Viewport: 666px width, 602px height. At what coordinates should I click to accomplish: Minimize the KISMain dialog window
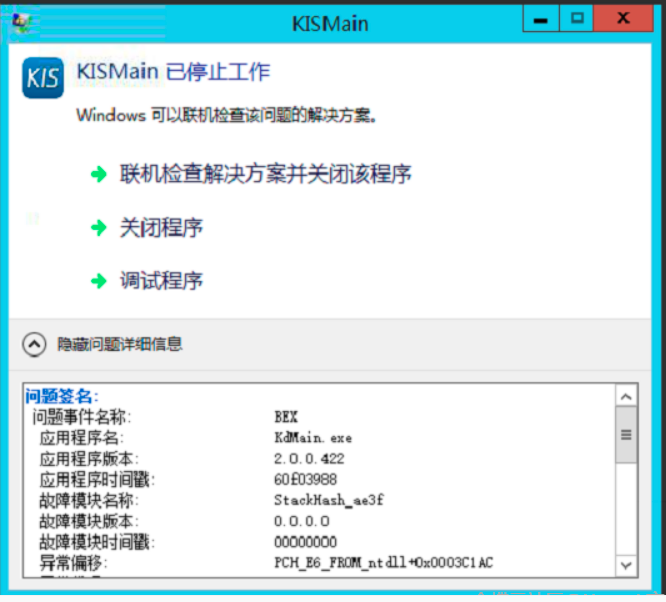tap(541, 19)
